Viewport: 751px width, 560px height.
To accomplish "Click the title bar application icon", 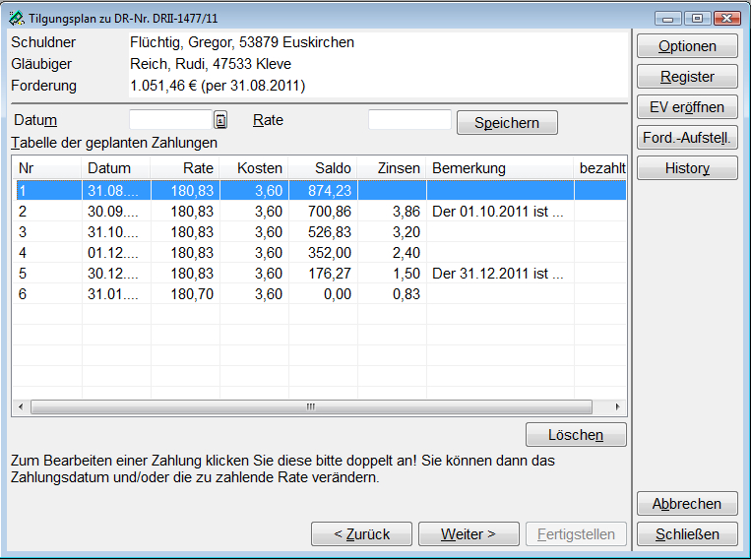I will pos(16,18).
